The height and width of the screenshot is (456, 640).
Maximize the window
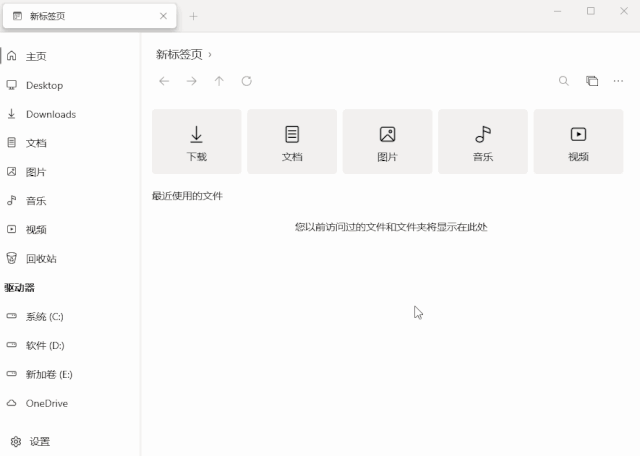[x=591, y=11]
